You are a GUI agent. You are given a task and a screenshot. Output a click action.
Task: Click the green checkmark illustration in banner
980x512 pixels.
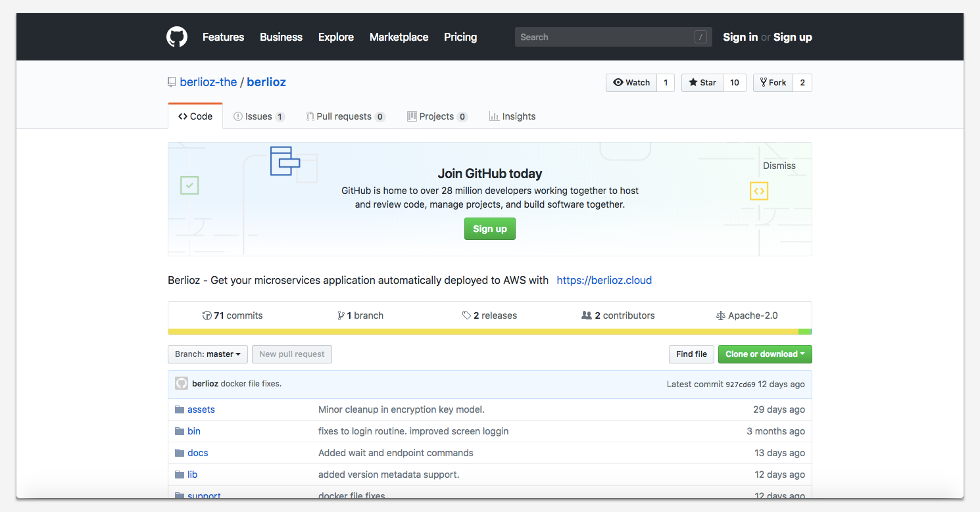click(189, 185)
